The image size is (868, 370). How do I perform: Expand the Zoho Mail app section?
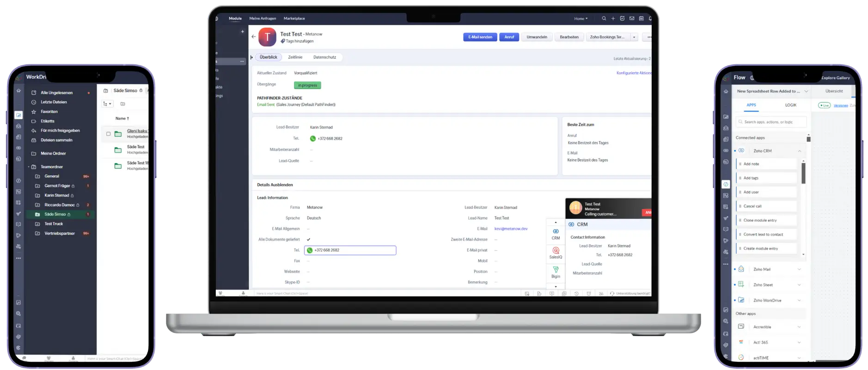tap(799, 269)
